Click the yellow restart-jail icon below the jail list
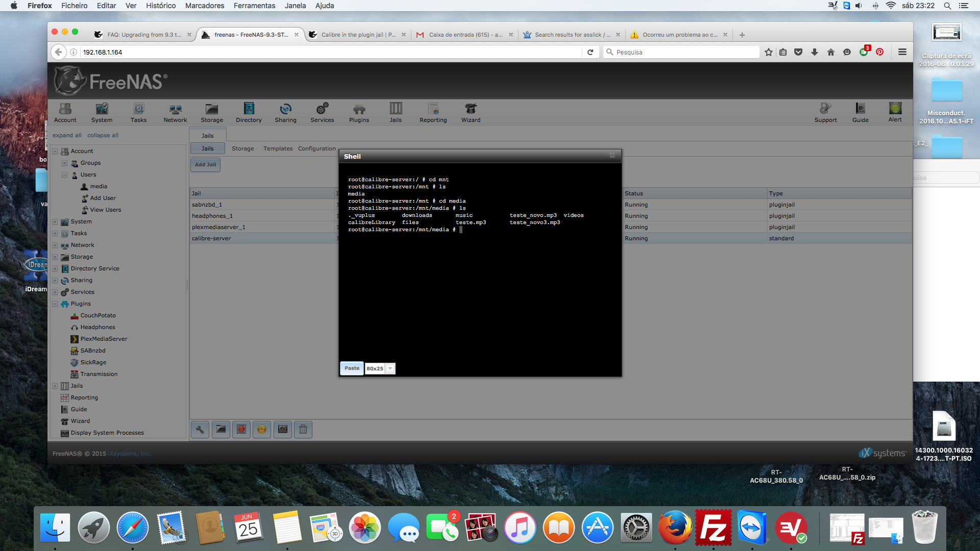The width and height of the screenshot is (980, 551). 262,430
